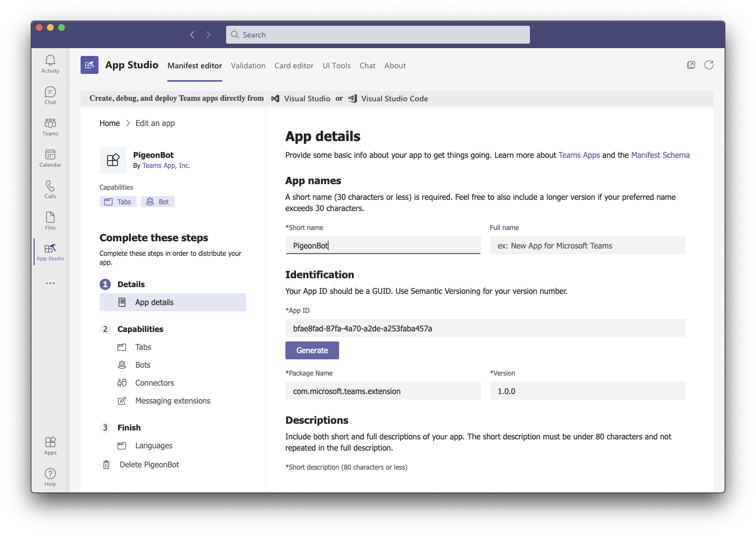The image size is (756, 534).
Task: Open Apps store in the sidebar
Action: 50,446
